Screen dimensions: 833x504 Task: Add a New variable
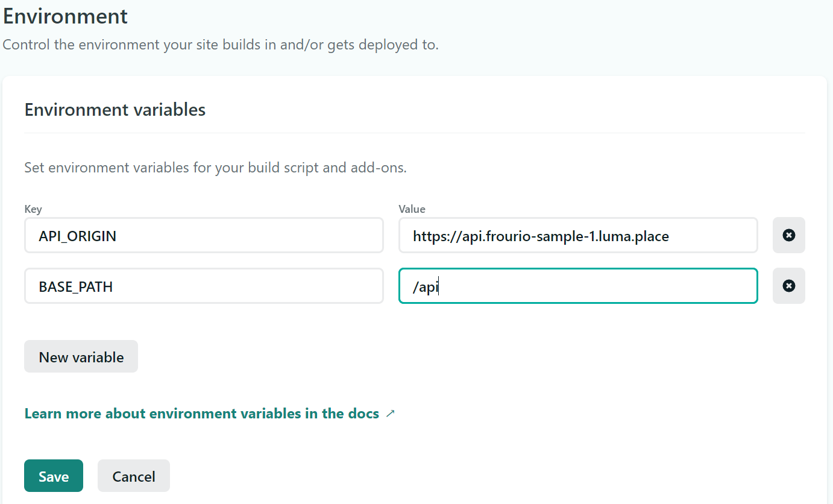[x=81, y=356]
